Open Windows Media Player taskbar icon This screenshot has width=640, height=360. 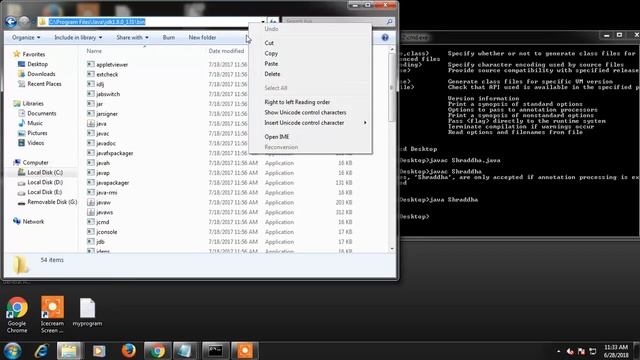(x=99, y=351)
